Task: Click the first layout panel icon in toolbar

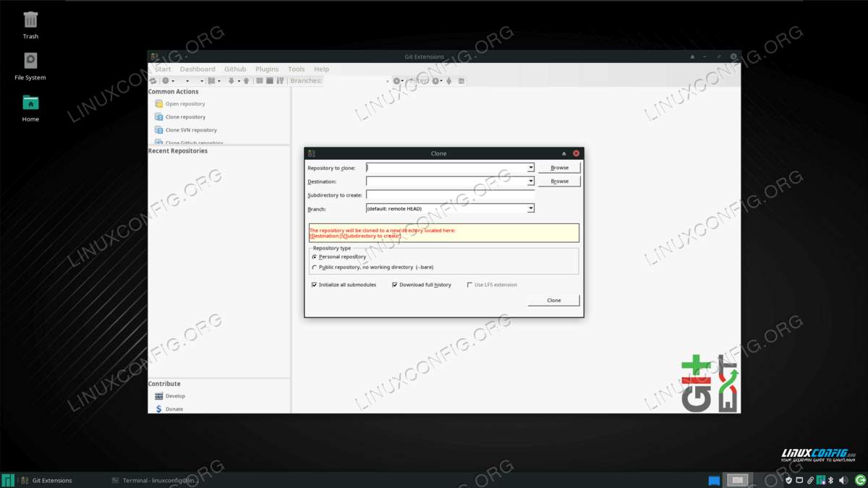Action: point(260,81)
